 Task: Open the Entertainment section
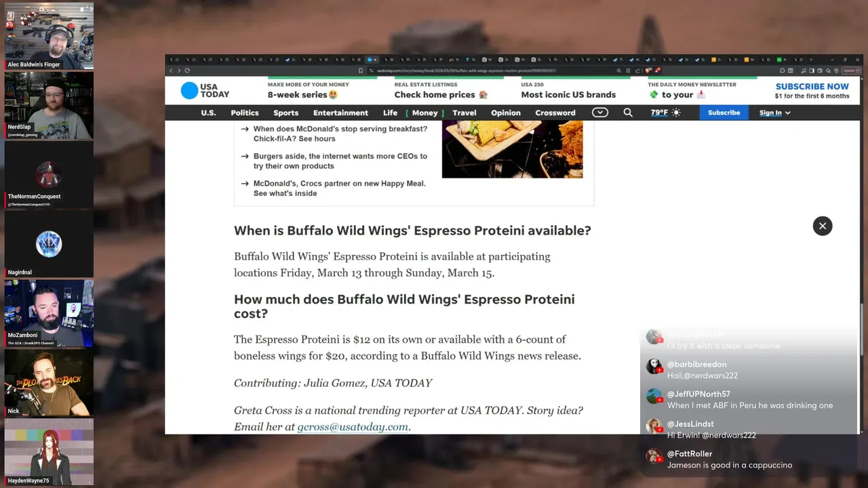click(x=340, y=113)
